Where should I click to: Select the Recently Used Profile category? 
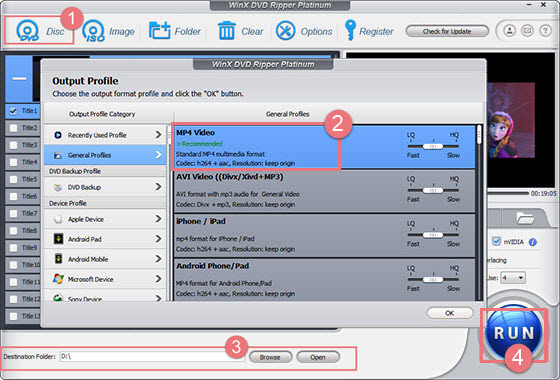(105, 135)
